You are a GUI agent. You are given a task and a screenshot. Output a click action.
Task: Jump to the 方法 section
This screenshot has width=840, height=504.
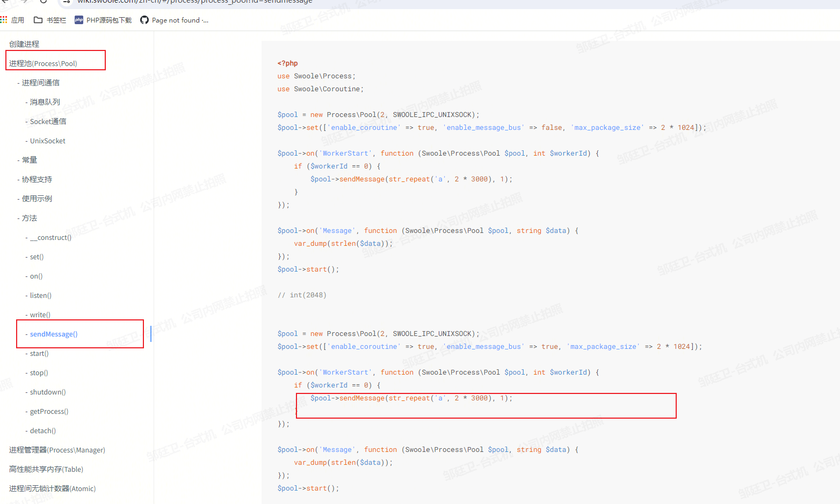(x=30, y=218)
